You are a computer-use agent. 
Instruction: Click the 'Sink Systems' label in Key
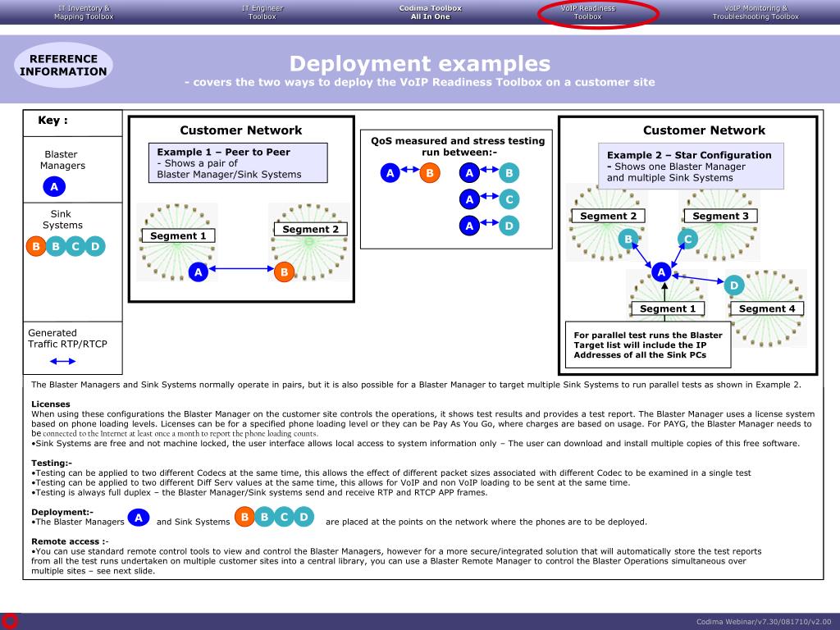(62, 220)
